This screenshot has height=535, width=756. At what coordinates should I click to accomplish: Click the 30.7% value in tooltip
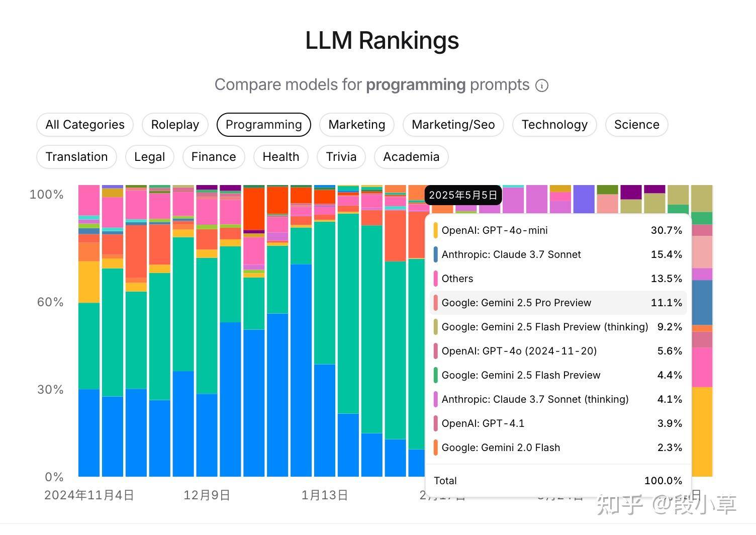coord(667,230)
